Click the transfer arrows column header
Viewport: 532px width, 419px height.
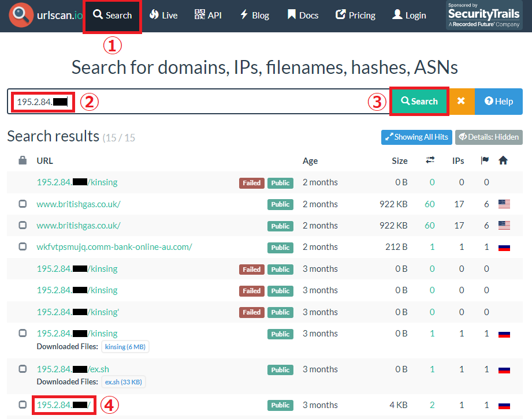(431, 160)
